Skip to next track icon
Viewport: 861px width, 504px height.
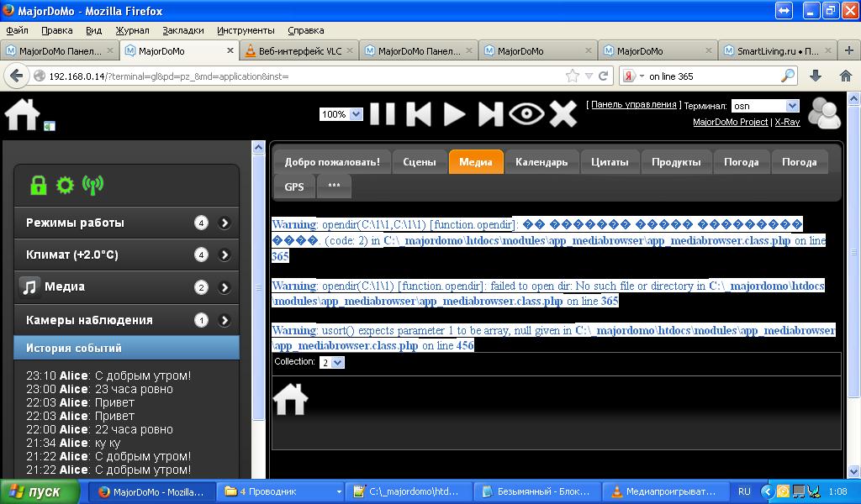[x=490, y=114]
